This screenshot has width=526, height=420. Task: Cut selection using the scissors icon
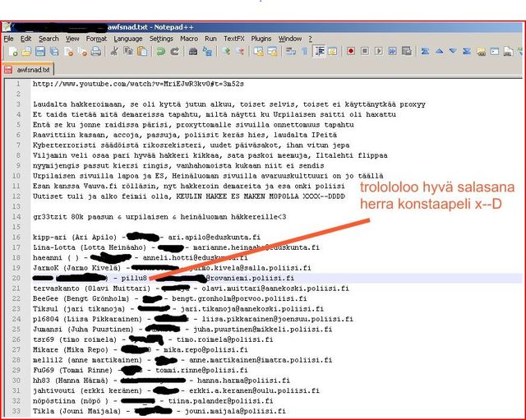coord(116,51)
